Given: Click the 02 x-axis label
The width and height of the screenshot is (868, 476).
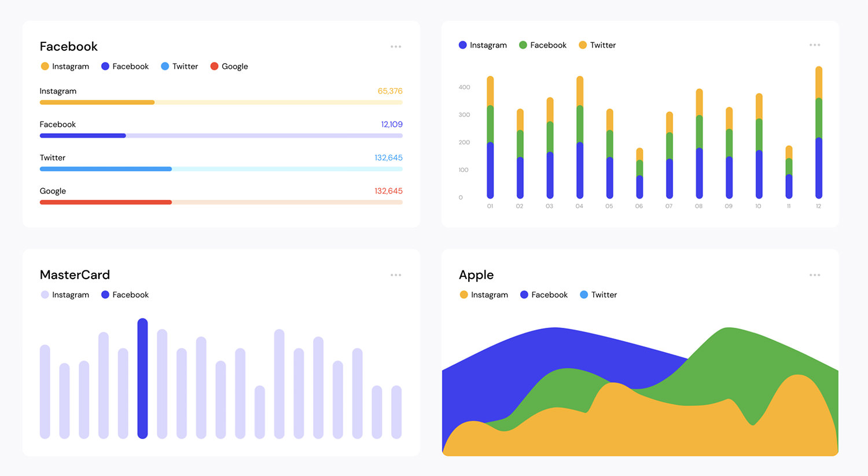Looking at the screenshot, I should (x=520, y=206).
